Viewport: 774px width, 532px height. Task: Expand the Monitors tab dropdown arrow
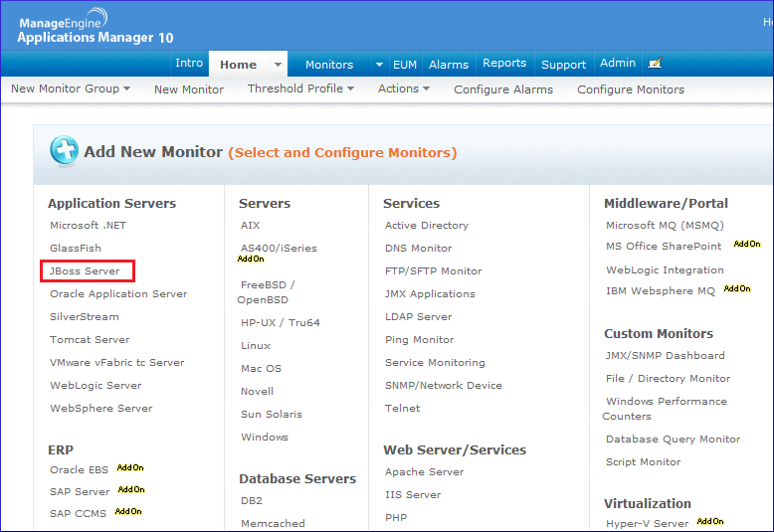click(x=379, y=65)
